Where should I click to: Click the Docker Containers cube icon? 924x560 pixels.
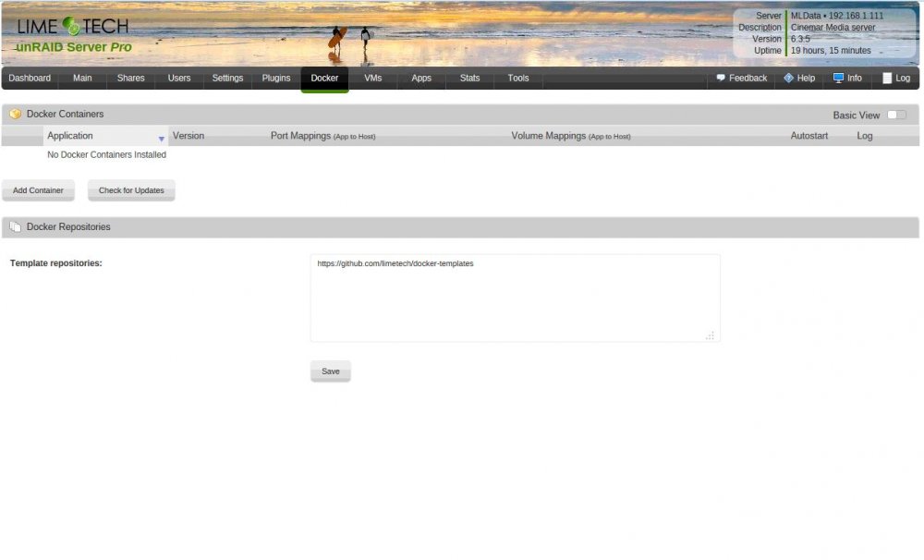[16, 114]
